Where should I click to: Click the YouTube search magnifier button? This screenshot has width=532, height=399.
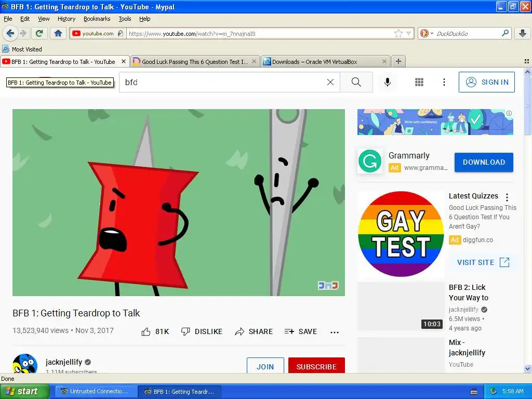[356, 82]
